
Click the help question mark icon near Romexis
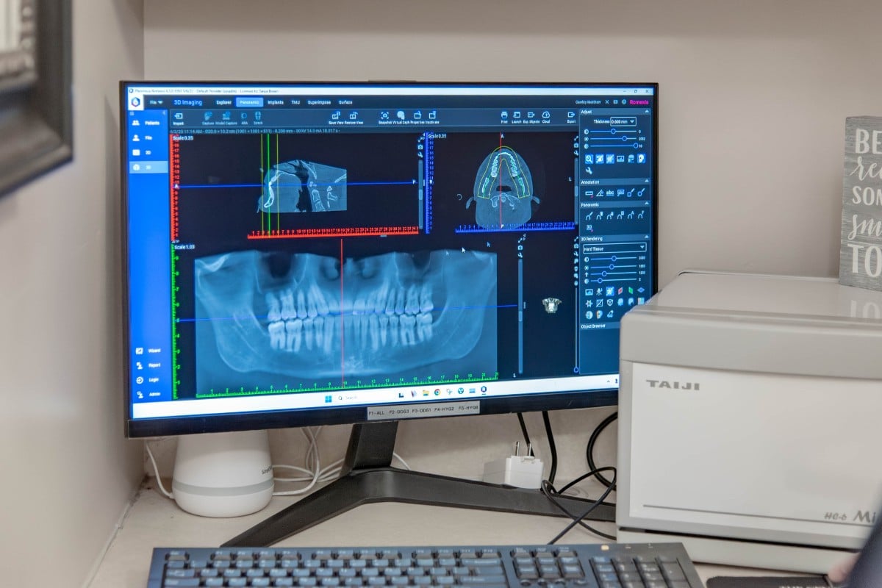(623, 102)
